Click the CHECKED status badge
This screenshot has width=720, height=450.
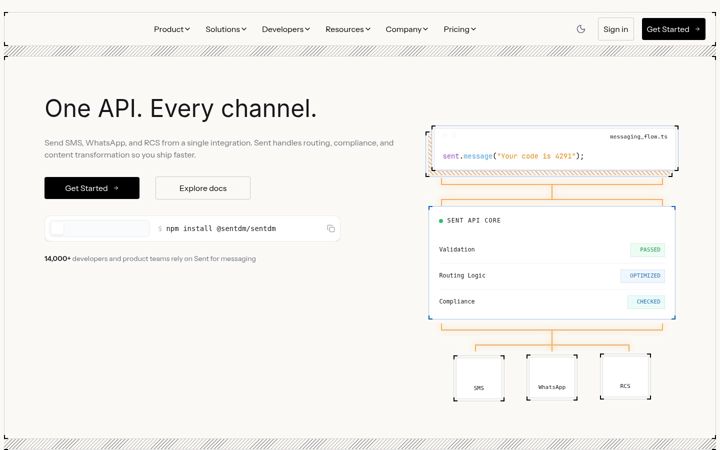[646, 302]
